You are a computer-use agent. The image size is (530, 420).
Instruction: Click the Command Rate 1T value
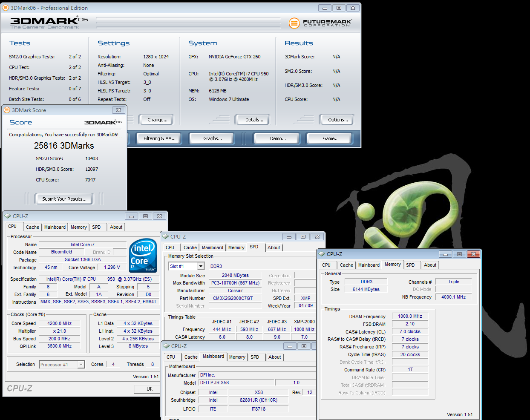[410, 369]
